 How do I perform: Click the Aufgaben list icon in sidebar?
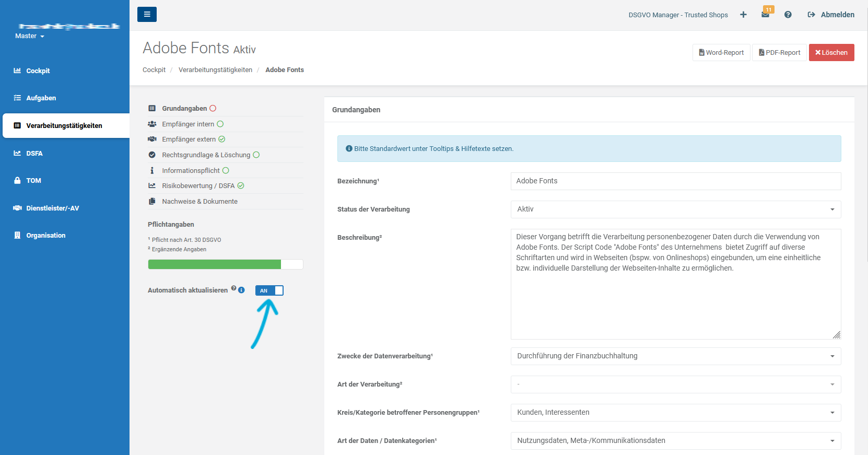pos(17,98)
